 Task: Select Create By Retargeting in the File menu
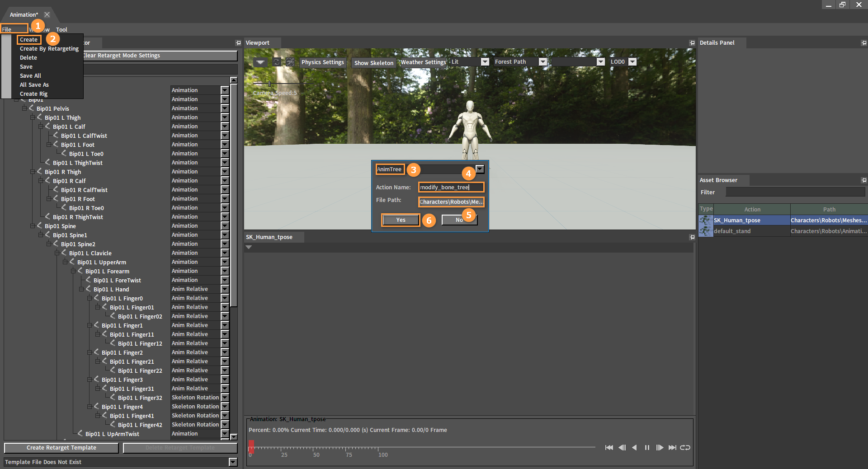(x=49, y=49)
